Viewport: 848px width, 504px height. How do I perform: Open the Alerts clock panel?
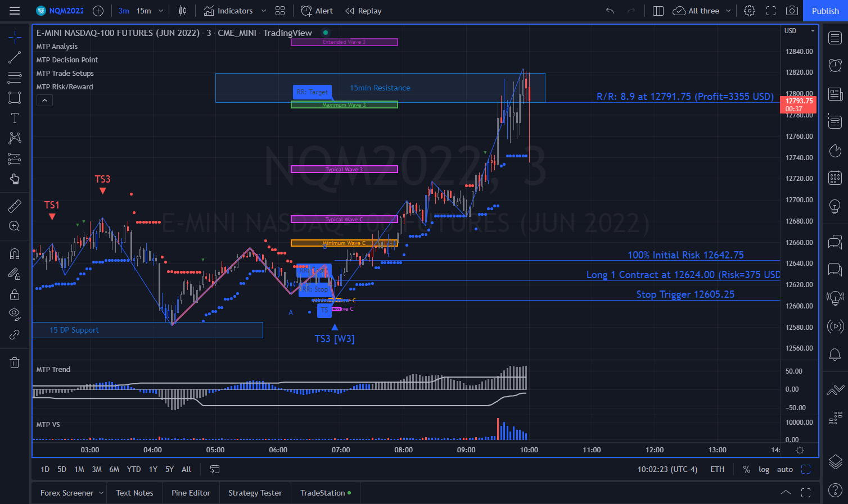[x=835, y=66]
